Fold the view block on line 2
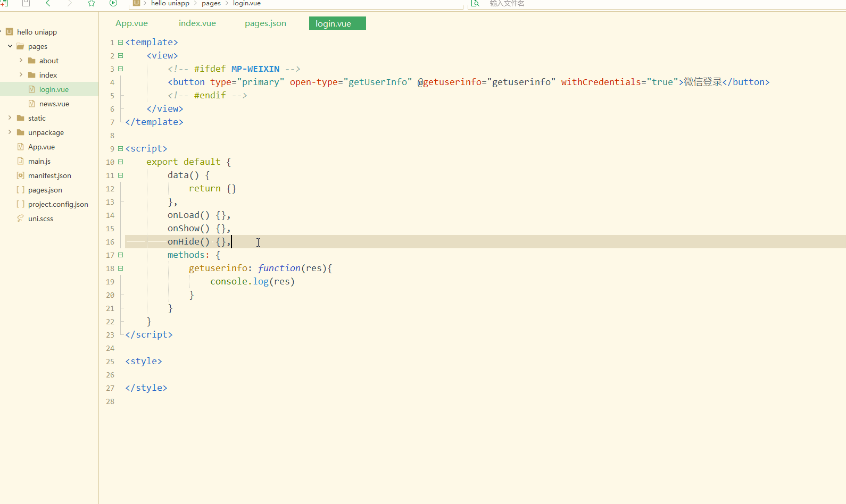The image size is (846, 504). pos(120,55)
